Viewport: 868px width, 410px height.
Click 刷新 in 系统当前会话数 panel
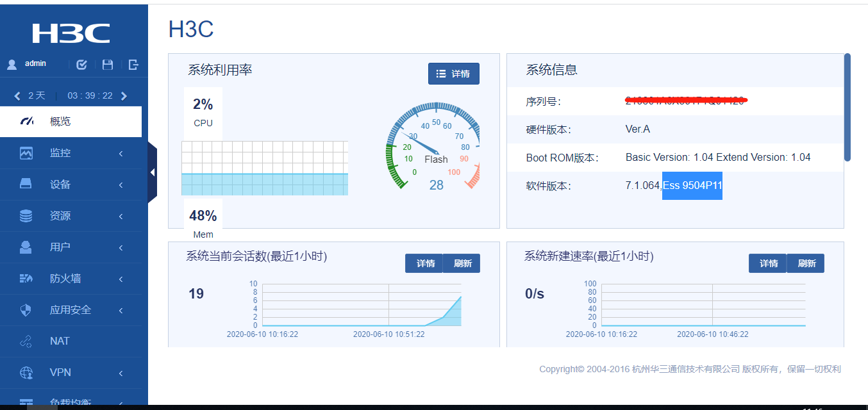coord(462,263)
